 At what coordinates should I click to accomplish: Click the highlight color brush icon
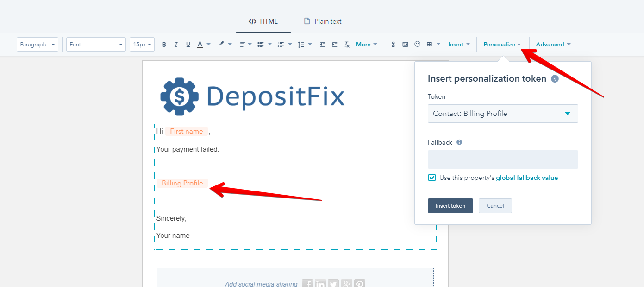221,44
